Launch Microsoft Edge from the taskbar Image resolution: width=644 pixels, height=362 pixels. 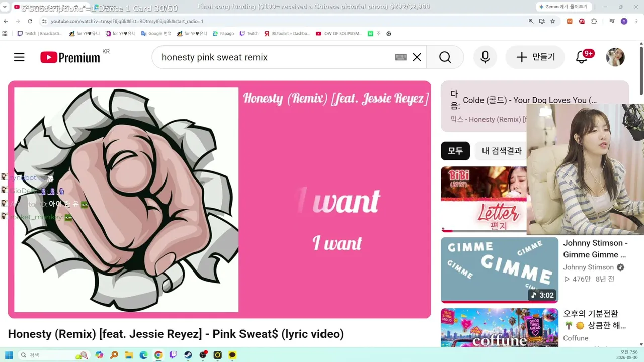coord(143,355)
